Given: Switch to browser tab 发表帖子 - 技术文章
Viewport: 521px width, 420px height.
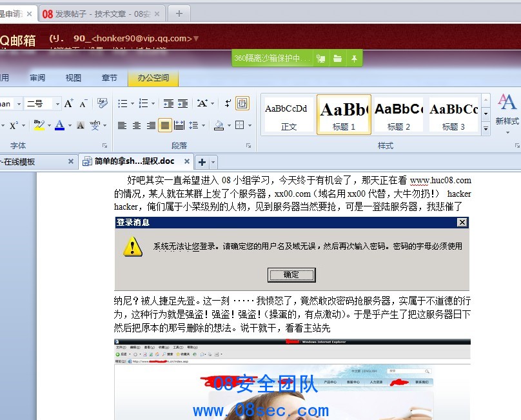Looking at the screenshot, I should (x=101, y=14).
